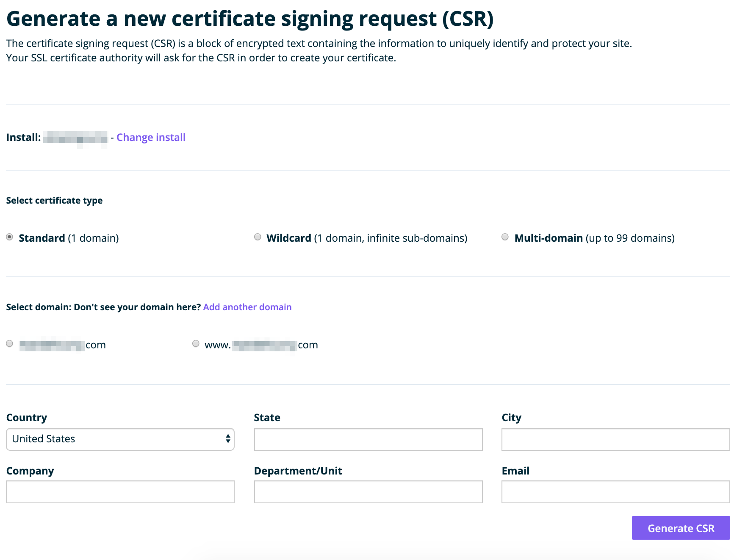Click the Wildcard label text
The image size is (748, 560).
coord(366,238)
